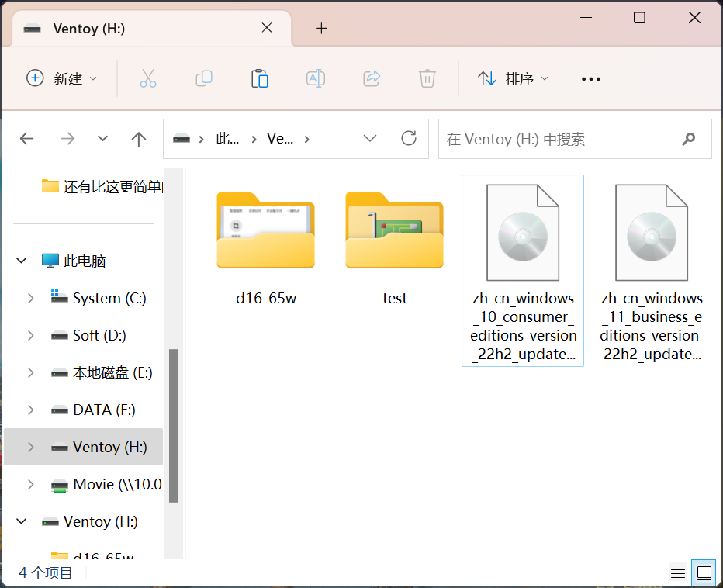Screen dimensions: 723x588
Task: Click the drive icon in address bar
Action: (182, 139)
